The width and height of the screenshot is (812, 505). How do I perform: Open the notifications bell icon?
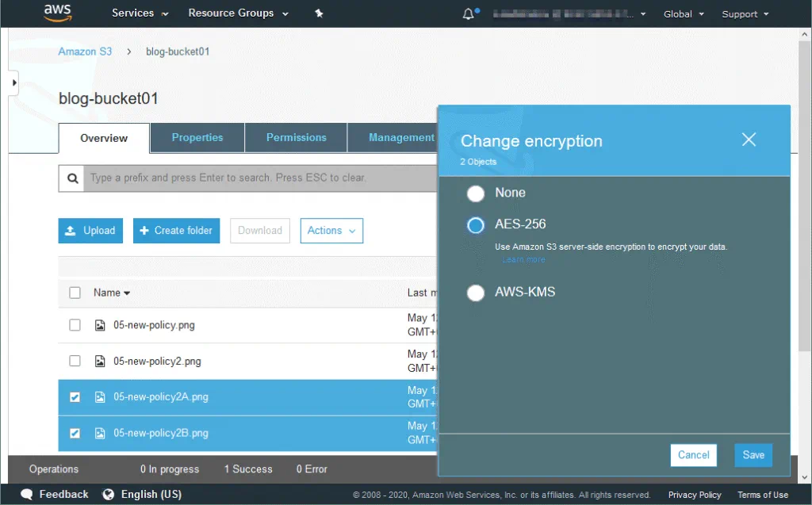coord(469,14)
